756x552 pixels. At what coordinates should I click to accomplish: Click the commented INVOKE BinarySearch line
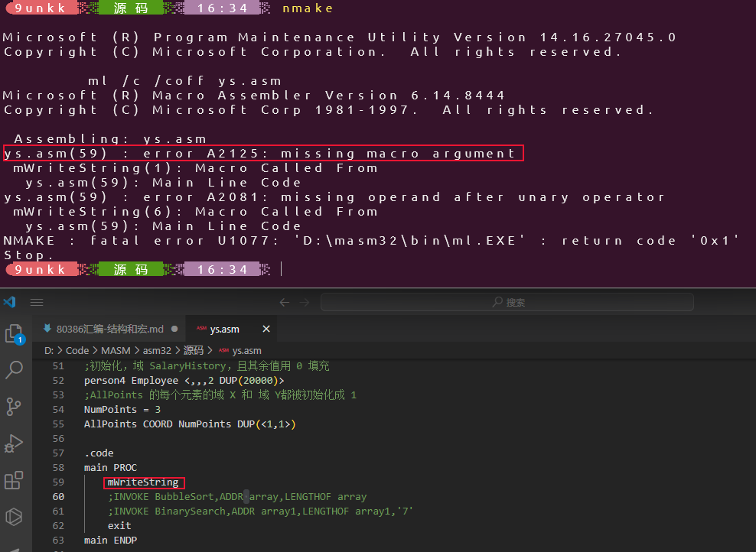pyautogui.click(x=260, y=511)
